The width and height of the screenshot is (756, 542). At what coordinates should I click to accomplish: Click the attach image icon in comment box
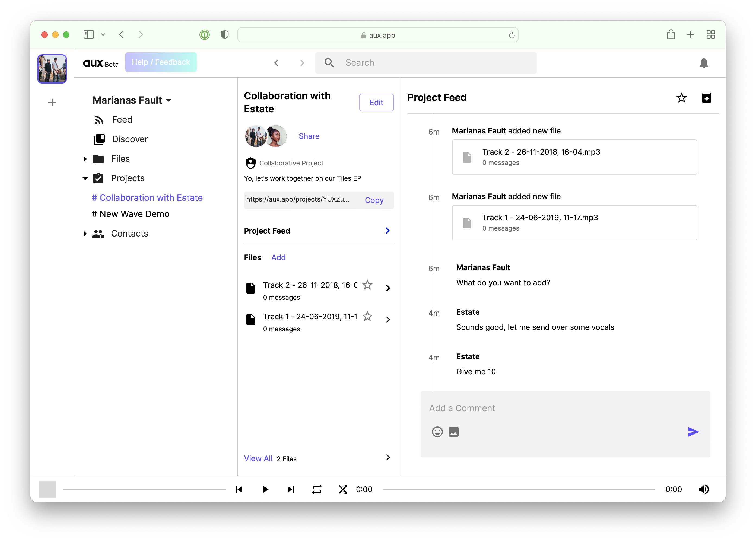pos(453,432)
